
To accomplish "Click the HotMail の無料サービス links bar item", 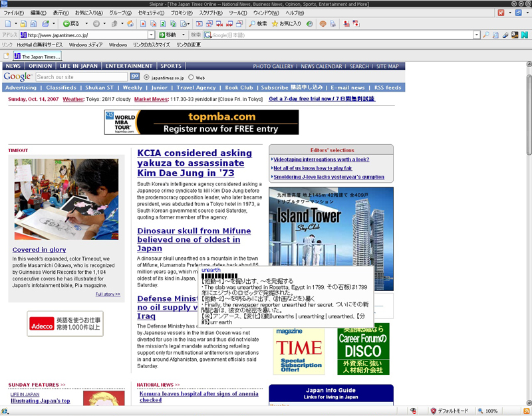I will pyautogui.click(x=40, y=45).
